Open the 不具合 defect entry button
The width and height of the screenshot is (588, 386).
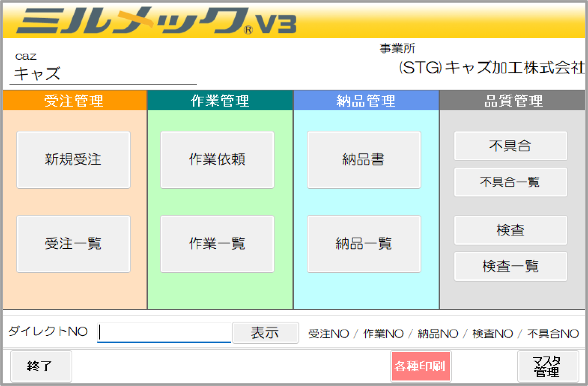pos(511,146)
